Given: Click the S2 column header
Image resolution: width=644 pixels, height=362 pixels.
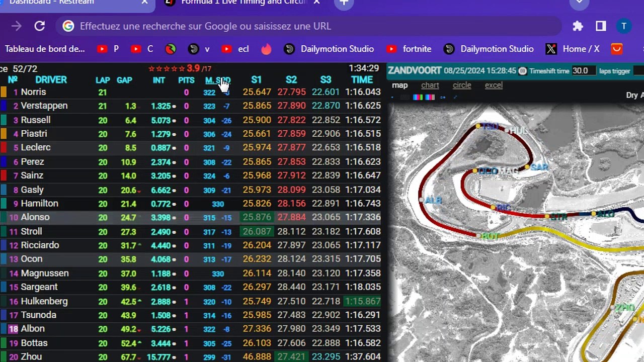Looking at the screenshot, I should pyautogui.click(x=291, y=80).
